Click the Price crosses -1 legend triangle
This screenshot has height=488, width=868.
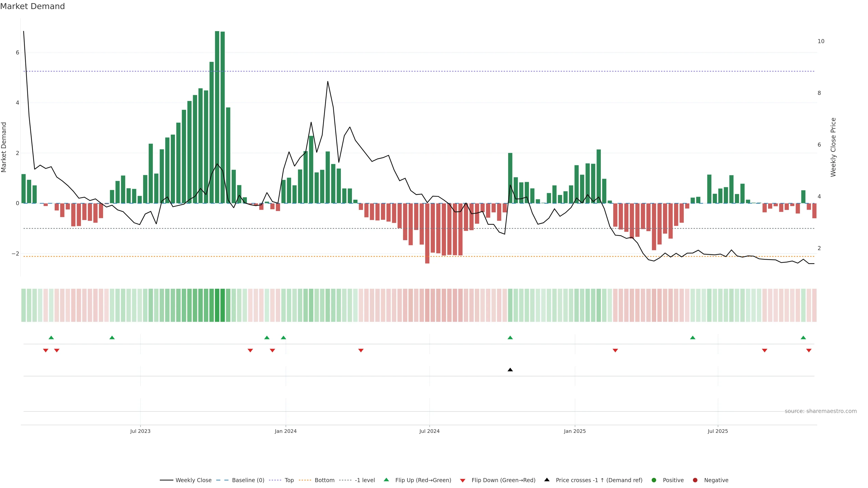coord(547,480)
